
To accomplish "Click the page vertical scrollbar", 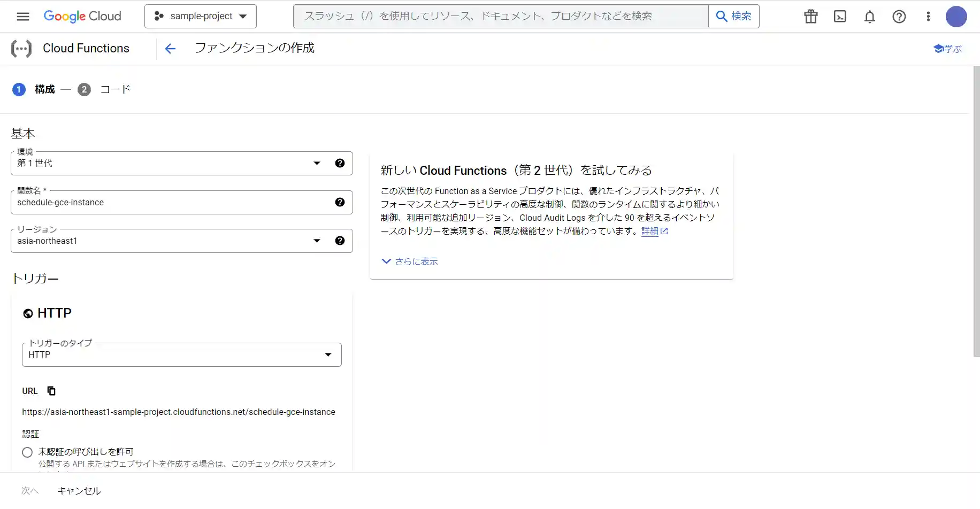I will 976,211.
